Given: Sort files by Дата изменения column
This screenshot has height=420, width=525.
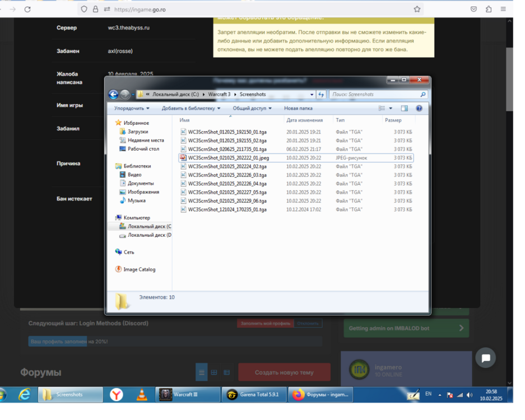Looking at the screenshot, I should (x=304, y=120).
